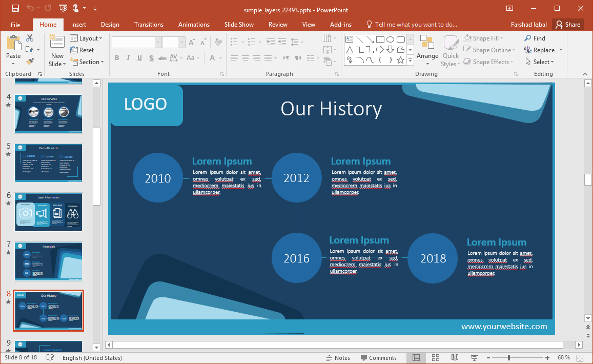Screen dimensions: 593x364
Task: Switch to Reading View icon
Action: (455, 357)
